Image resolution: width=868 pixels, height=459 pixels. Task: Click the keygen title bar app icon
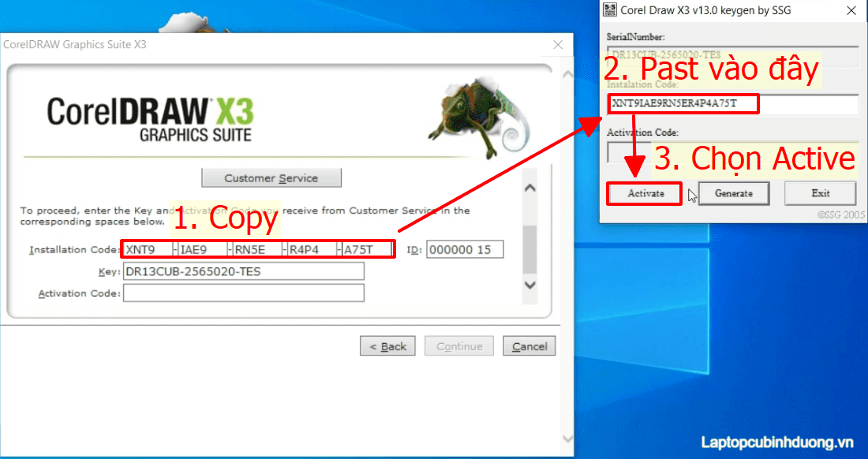(x=610, y=9)
